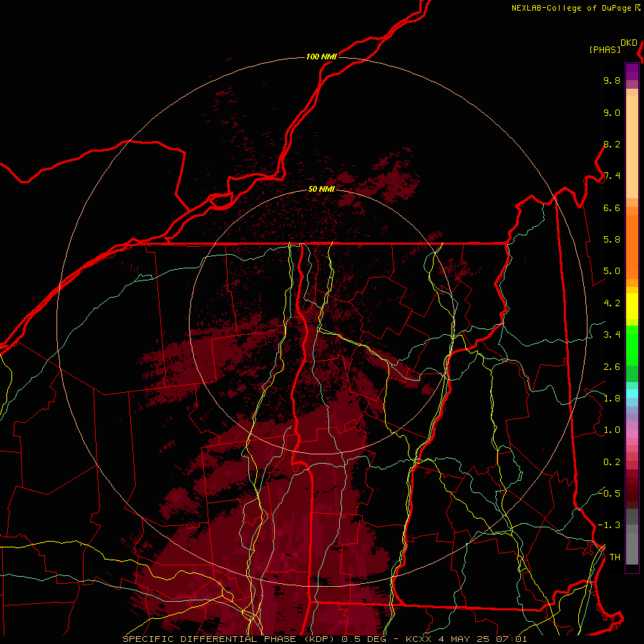
Task: Click the 9.8 scale value
Action: coord(612,80)
